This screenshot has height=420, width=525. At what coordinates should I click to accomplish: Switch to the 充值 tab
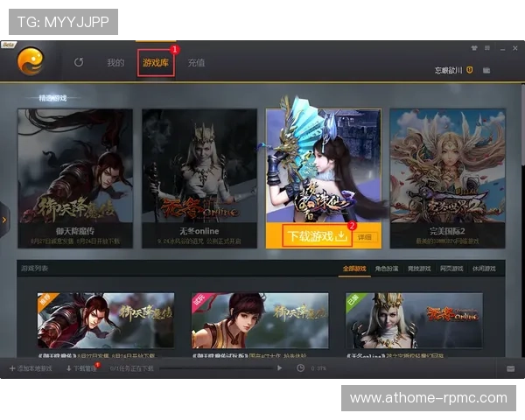tap(196, 63)
